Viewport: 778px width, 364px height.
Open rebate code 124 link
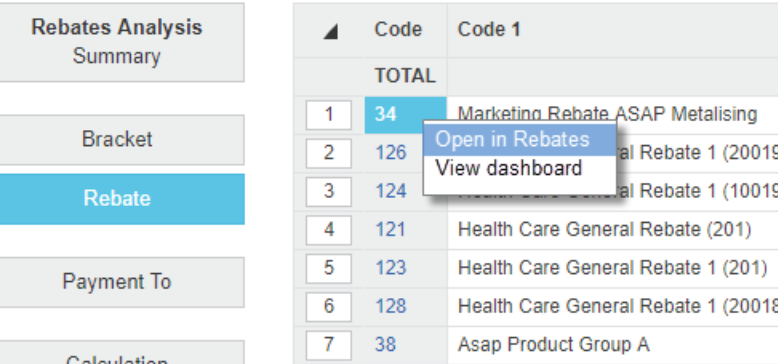(390, 191)
